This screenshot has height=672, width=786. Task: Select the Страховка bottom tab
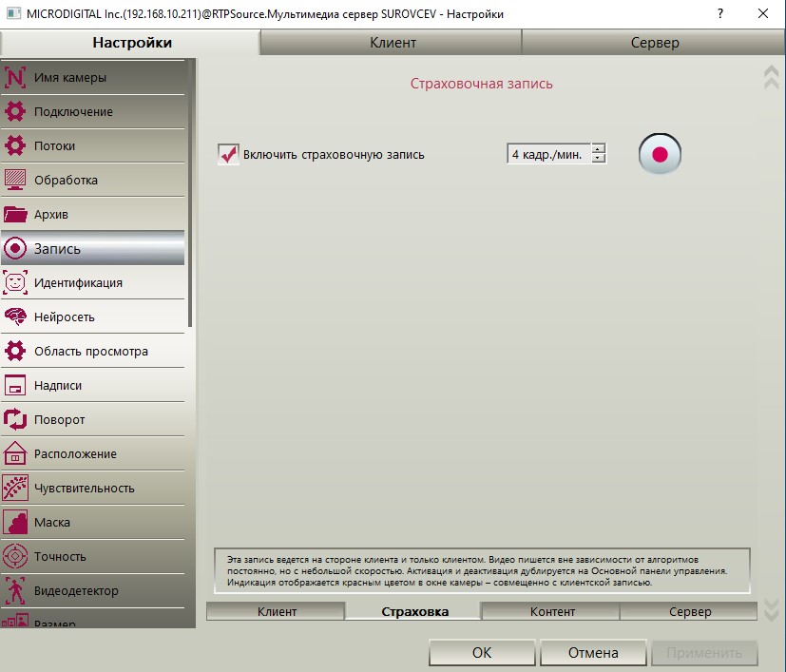(414, 611)
